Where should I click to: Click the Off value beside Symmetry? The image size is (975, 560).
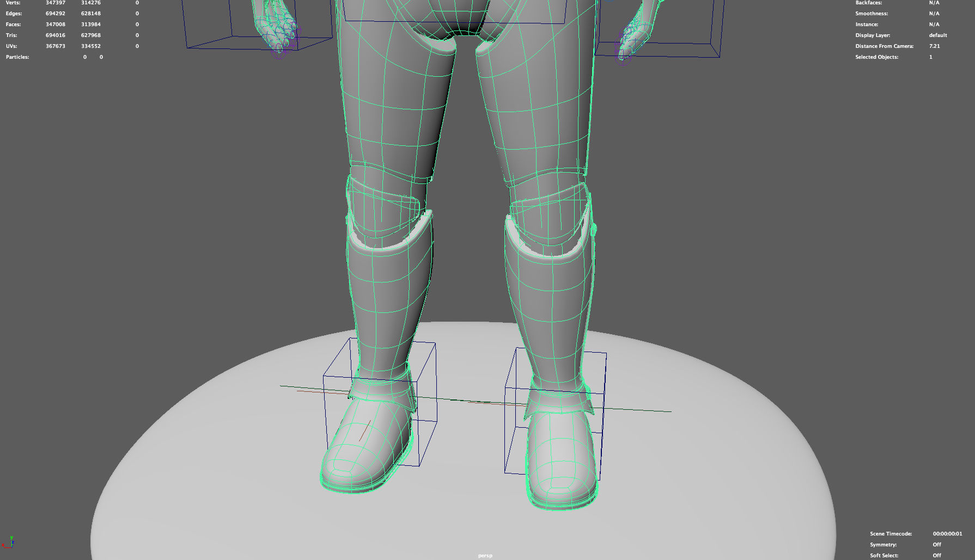pyautogui.click(x=937, y=545)
